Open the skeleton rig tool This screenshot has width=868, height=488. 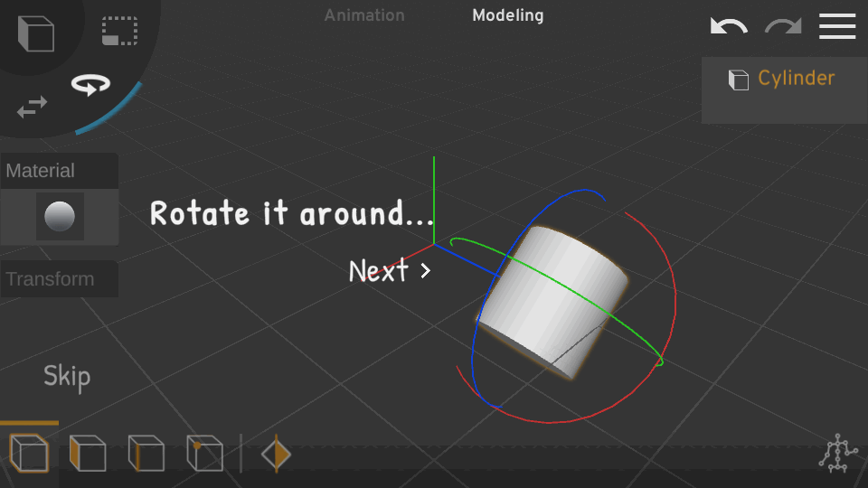pyautogui.click(x=838, y=454)
